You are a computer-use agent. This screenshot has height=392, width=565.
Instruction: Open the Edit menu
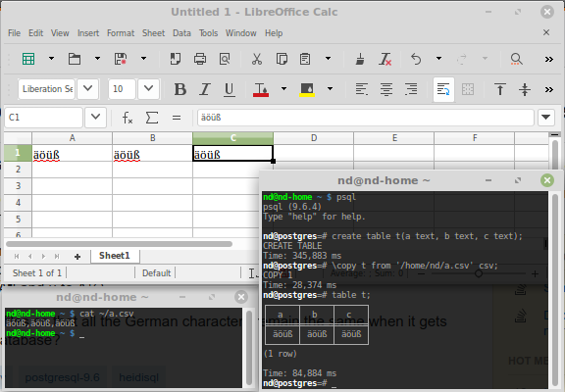coord(35,33)
